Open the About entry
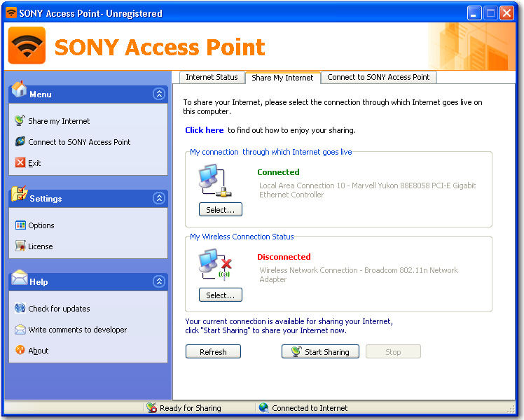Viewport: 524px width, 420px height. click(39, 351)
